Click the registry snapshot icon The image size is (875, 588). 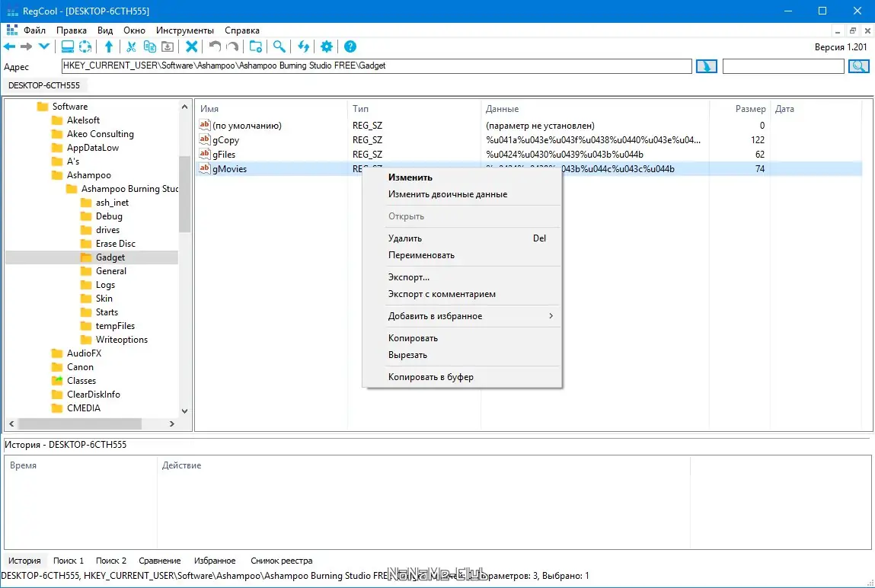click(x=85, y=47)
